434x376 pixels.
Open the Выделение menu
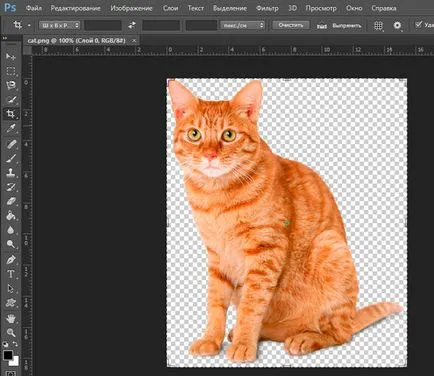[230, 8]
